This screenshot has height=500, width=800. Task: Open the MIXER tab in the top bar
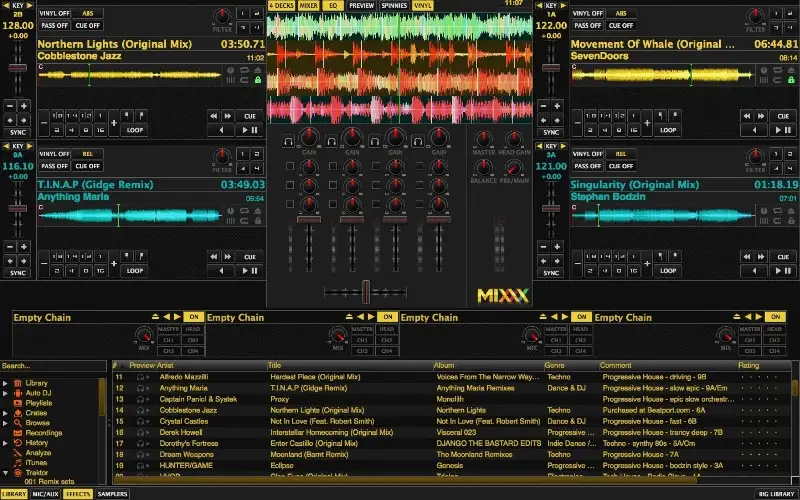tap(309, 5)
